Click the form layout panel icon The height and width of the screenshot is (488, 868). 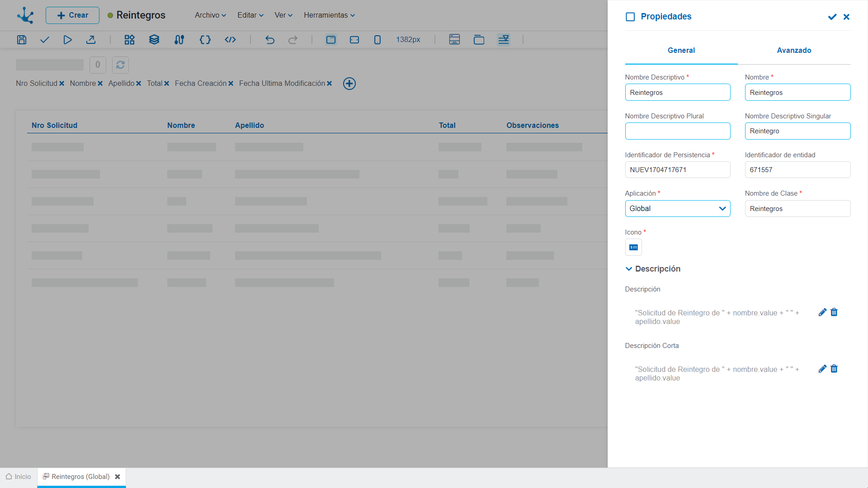(455, 40)
